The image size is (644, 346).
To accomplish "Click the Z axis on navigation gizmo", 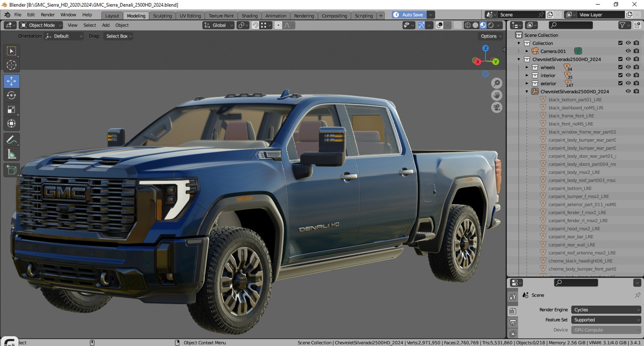I will tap(485, 48).
